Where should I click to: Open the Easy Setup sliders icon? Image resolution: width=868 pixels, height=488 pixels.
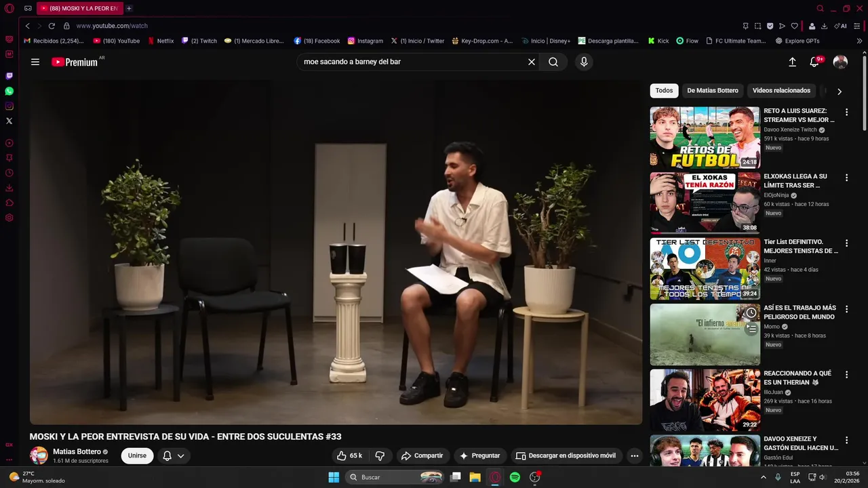click(x=859, y=26)
